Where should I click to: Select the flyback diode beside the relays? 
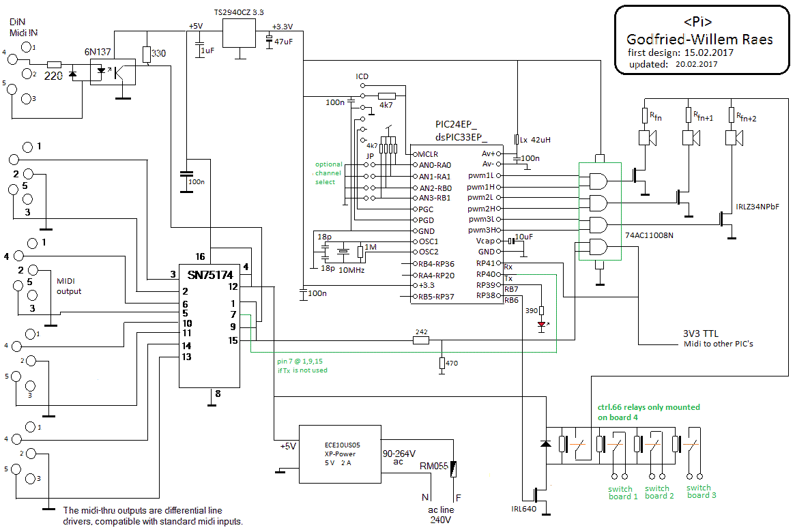[x=545, y=444]
